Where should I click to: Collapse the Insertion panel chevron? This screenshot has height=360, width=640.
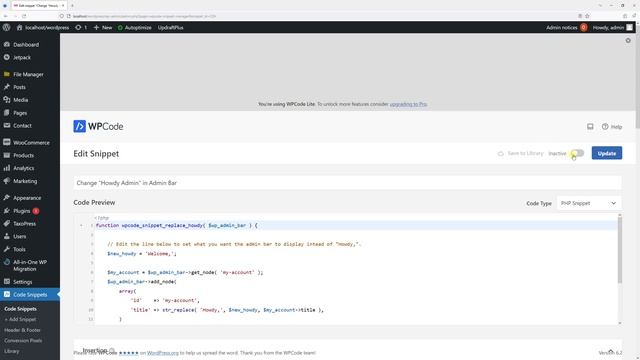click(x=611, y=351)
